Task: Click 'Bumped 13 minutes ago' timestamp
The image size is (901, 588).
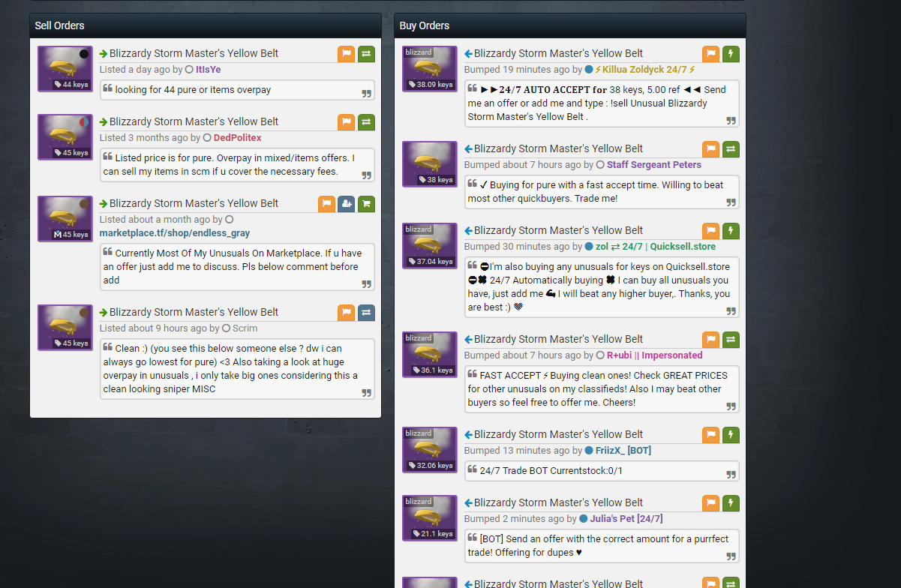Action: click(x=517, y=451)
